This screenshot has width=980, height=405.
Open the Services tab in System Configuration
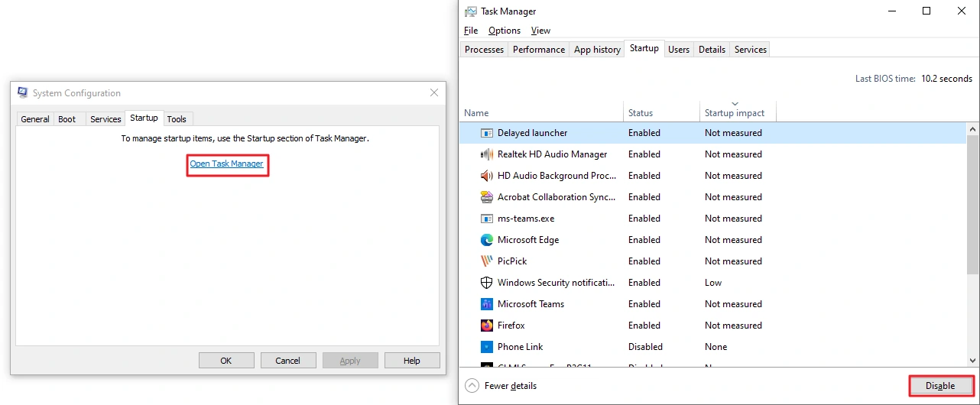pyautogui.click(x=105, y=119)
